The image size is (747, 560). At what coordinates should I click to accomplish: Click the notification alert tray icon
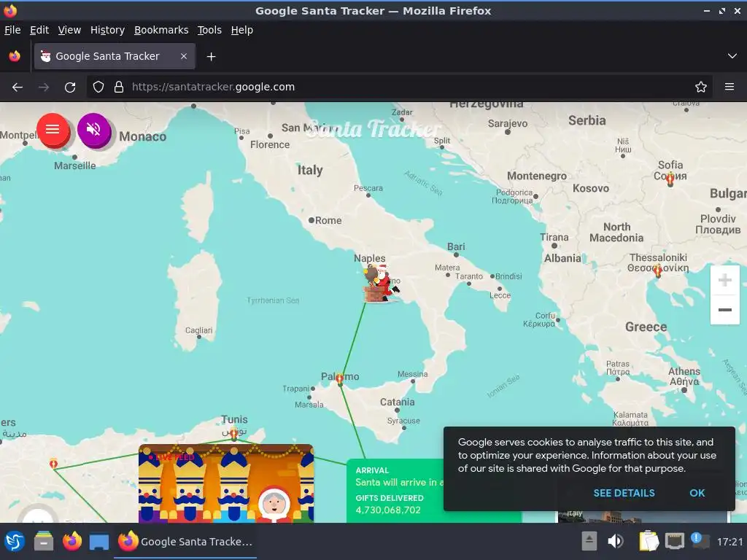pos(699,540)
